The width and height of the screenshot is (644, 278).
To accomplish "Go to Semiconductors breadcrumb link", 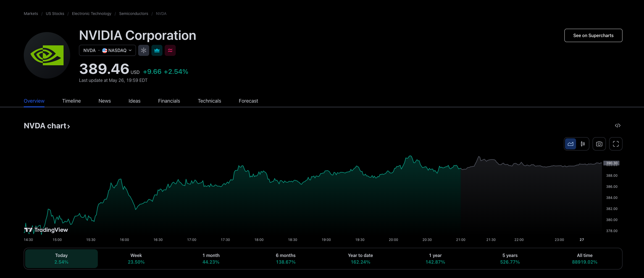I will (x=133, y=14).
